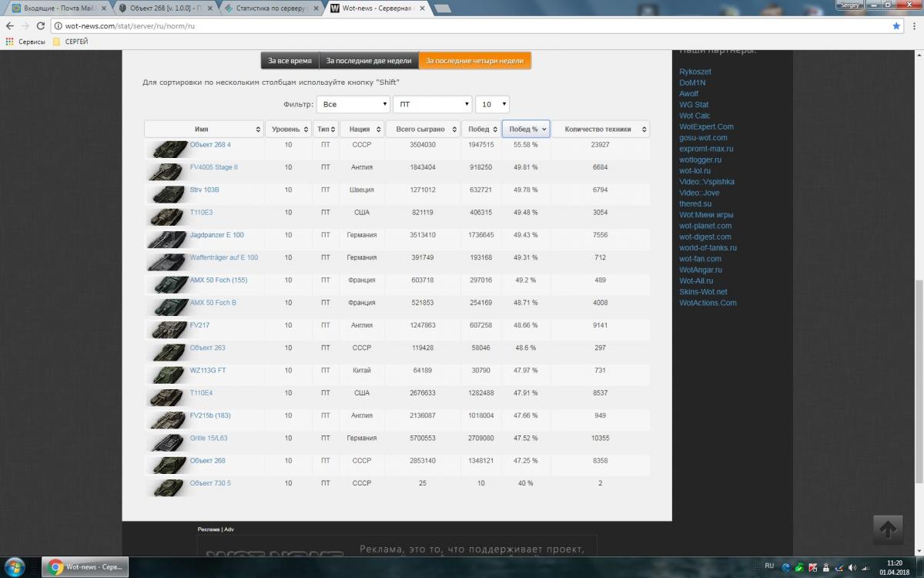Viewport: 924px width, 578px height.
Task: Open the Сервисы apps shortcut
Action: (25, 42)
